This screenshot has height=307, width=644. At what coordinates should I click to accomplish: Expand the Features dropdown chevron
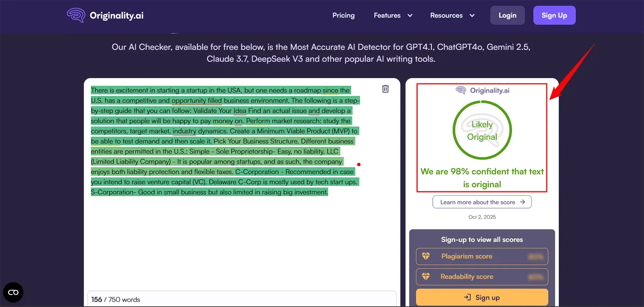click(x=410, y=15)
